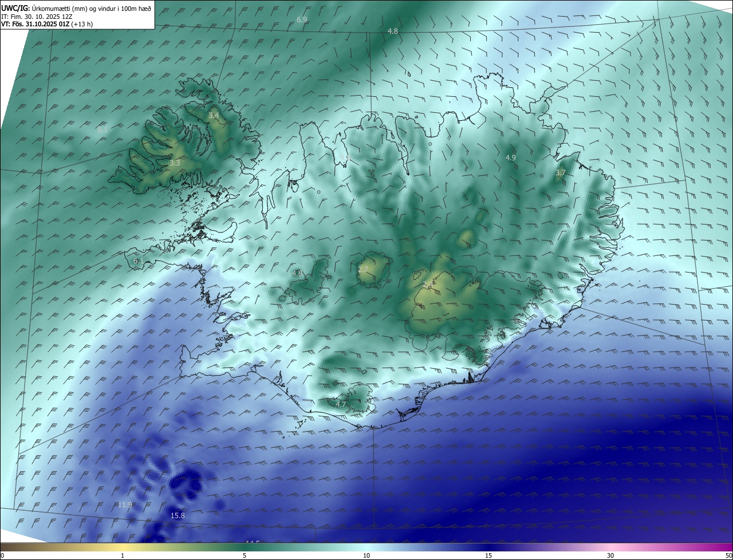
Task: Click the yellow segment of the colorbar
Action: pyautogui.click(x=123, y=547)
